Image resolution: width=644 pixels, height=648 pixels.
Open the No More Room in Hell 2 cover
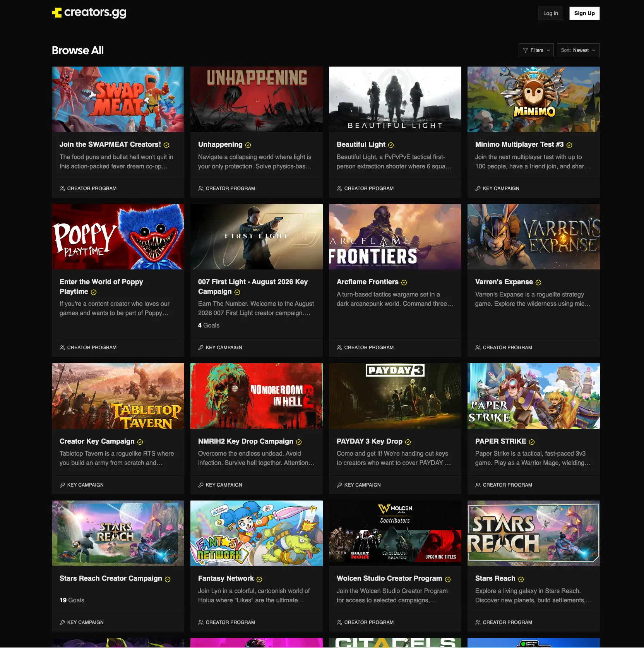point(257,396)
